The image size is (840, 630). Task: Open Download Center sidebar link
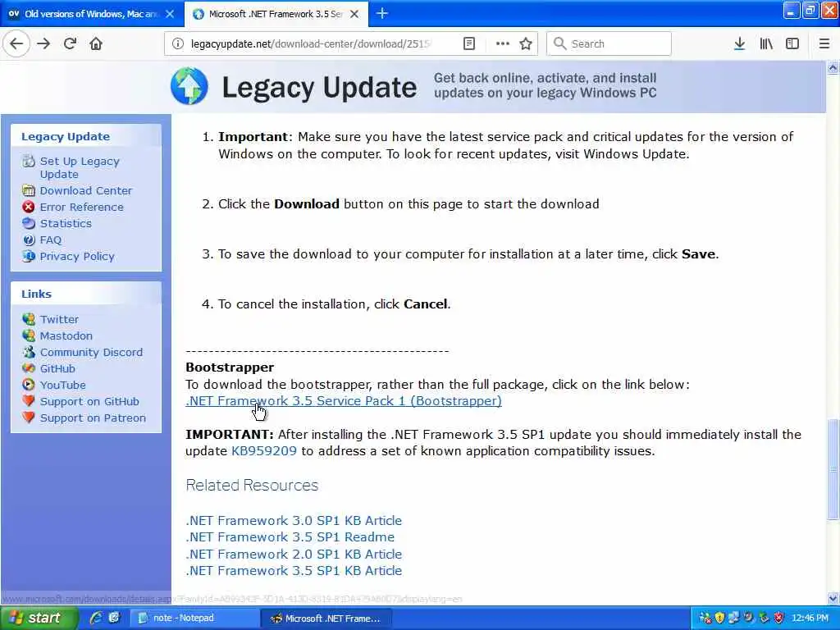tap(85, 190)
